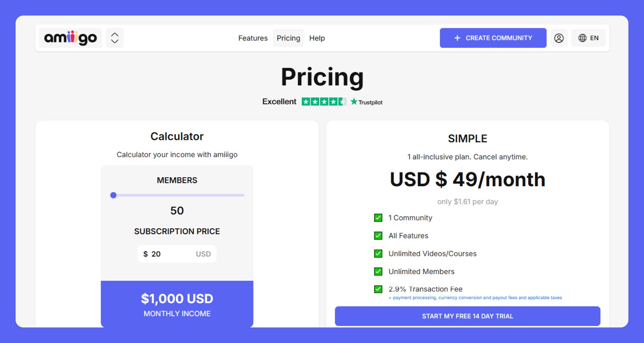Click the amiigo logo

tap(70, 38)
